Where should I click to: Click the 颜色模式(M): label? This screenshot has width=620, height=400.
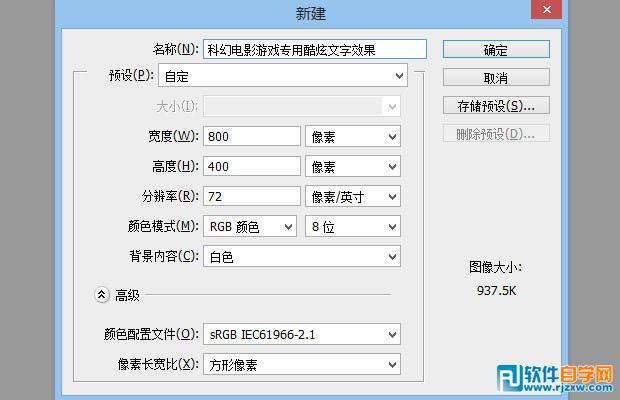point(163,226)
